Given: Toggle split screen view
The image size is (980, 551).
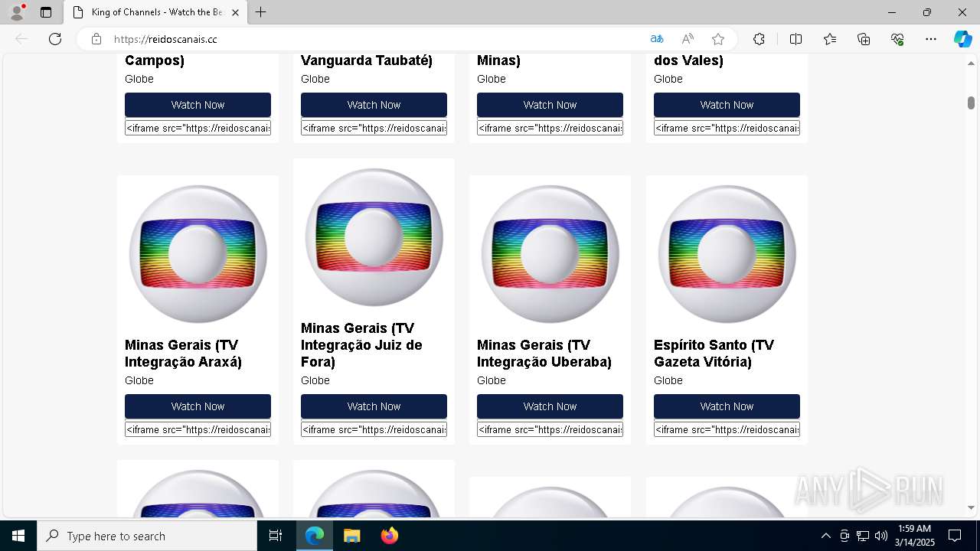Looking at the screenshot, I should (x=795, y=39).
